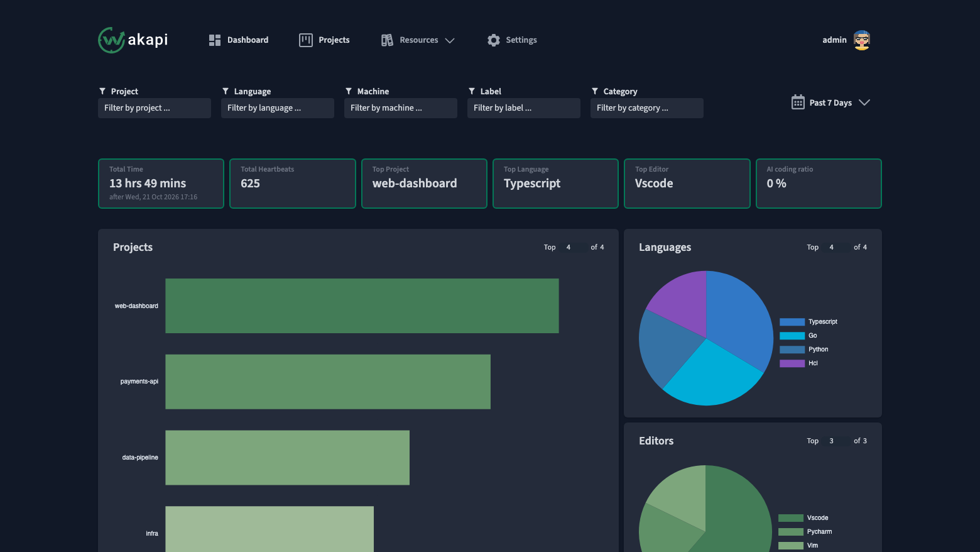Toggle Pycharm legend in Editors chart

coord(805,532)
